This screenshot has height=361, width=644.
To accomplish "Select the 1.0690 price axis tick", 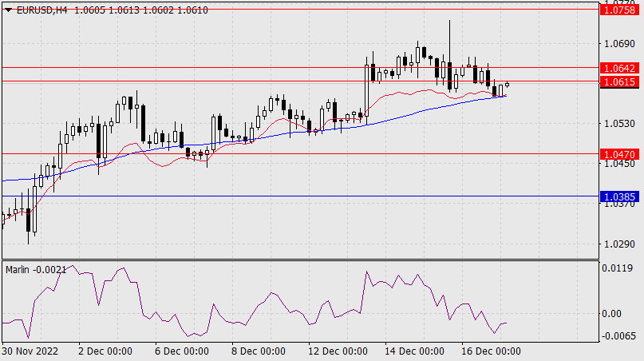I will pyautogui.click(x=620, y=44).
